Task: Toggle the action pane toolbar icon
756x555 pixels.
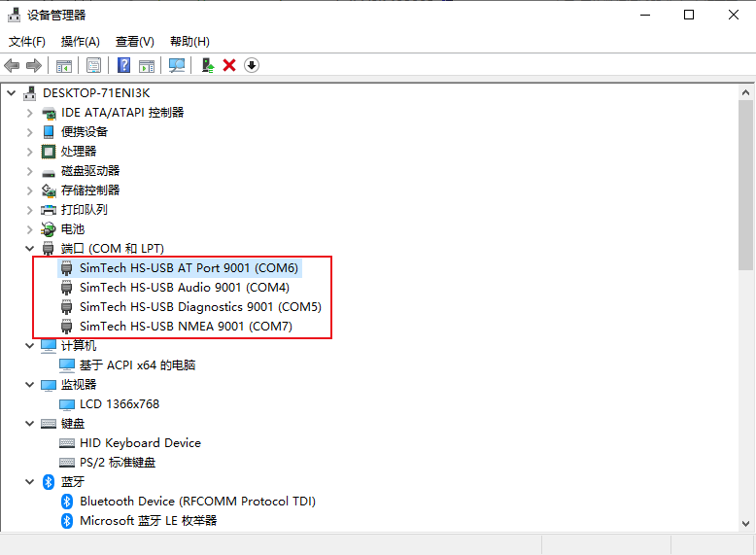Action: 147,65
